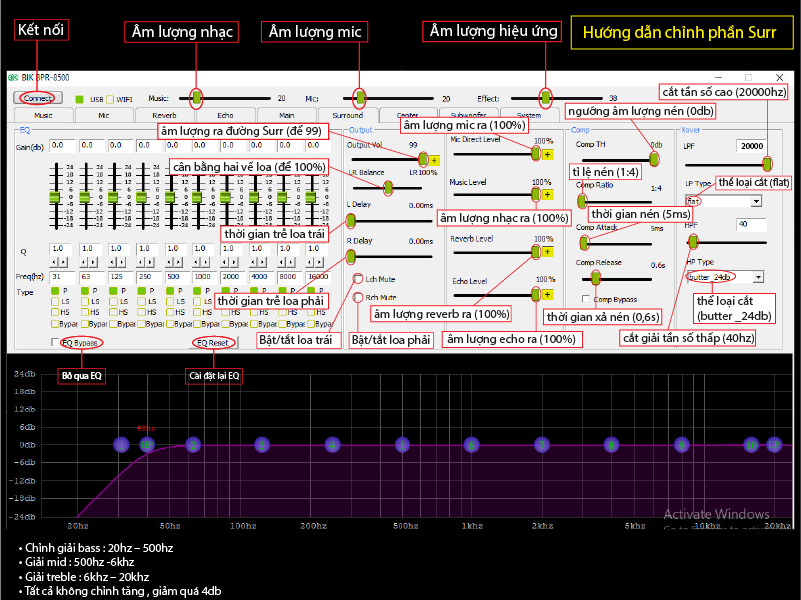Enable the WIFI connection checkbox
This screenshot has width=801, height=600.
[110, 99]
